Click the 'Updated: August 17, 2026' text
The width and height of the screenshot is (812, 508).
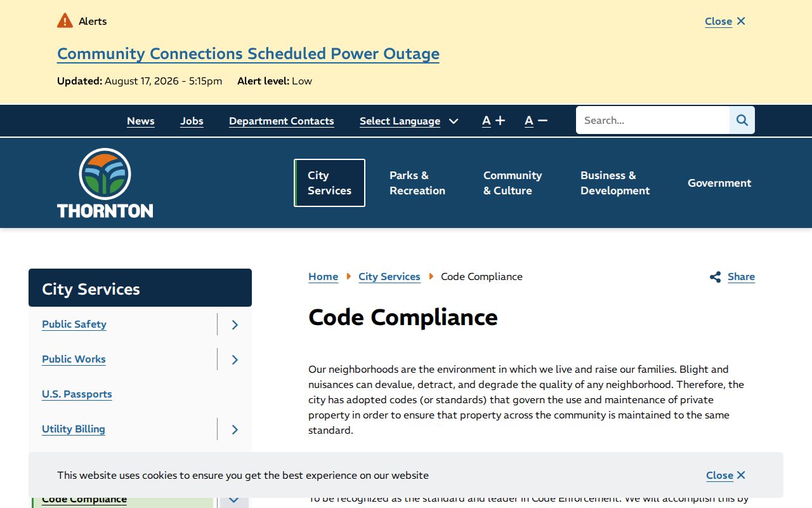(x=119, y=81)
